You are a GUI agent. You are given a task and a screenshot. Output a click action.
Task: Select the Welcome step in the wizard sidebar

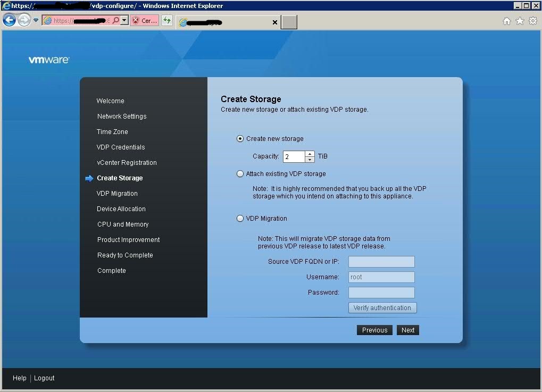pos(110,101)
